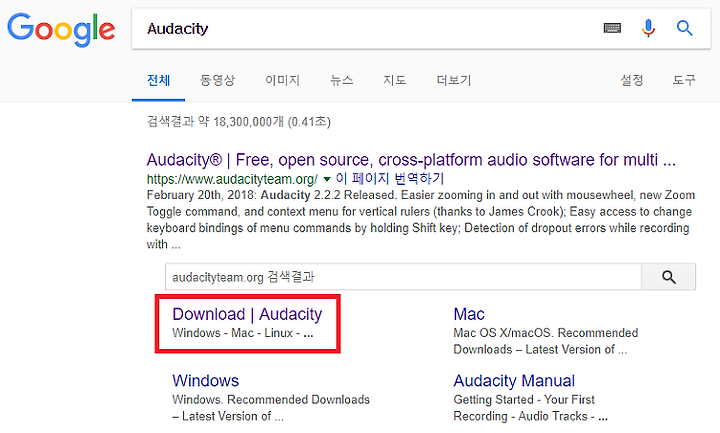This screenshot has height=433, width=720.
Task: Click the Mac OS X/macOS. Recommended description
Action: (546, 341)
